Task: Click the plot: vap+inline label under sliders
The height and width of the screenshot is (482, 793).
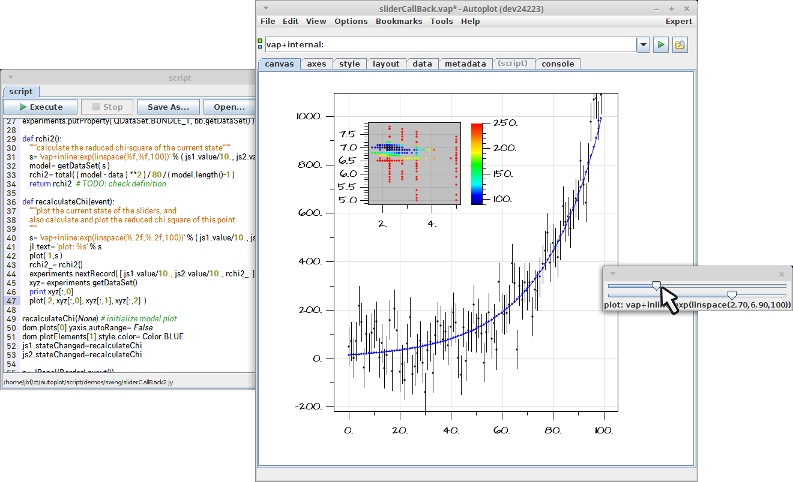Action: click(697, 304)
